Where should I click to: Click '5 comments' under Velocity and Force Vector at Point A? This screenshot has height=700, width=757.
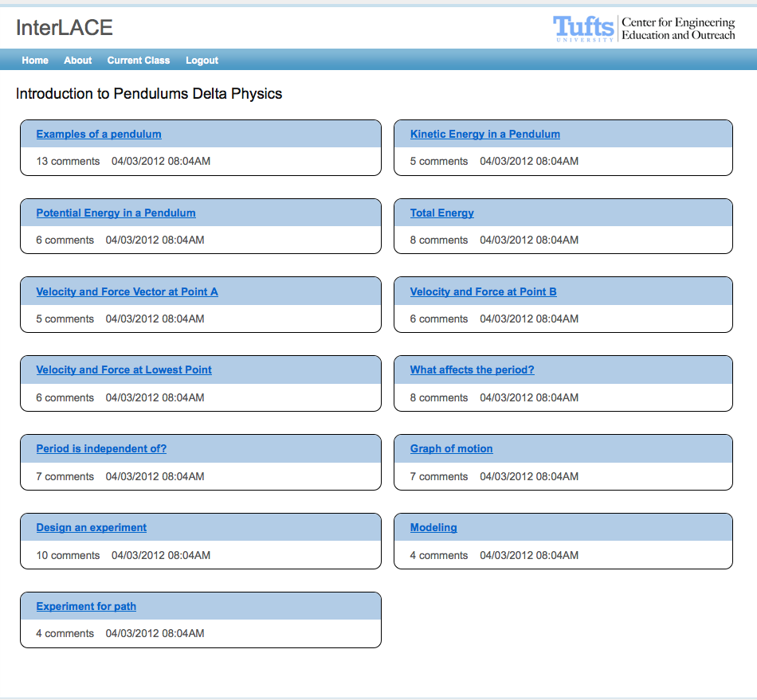65,319
